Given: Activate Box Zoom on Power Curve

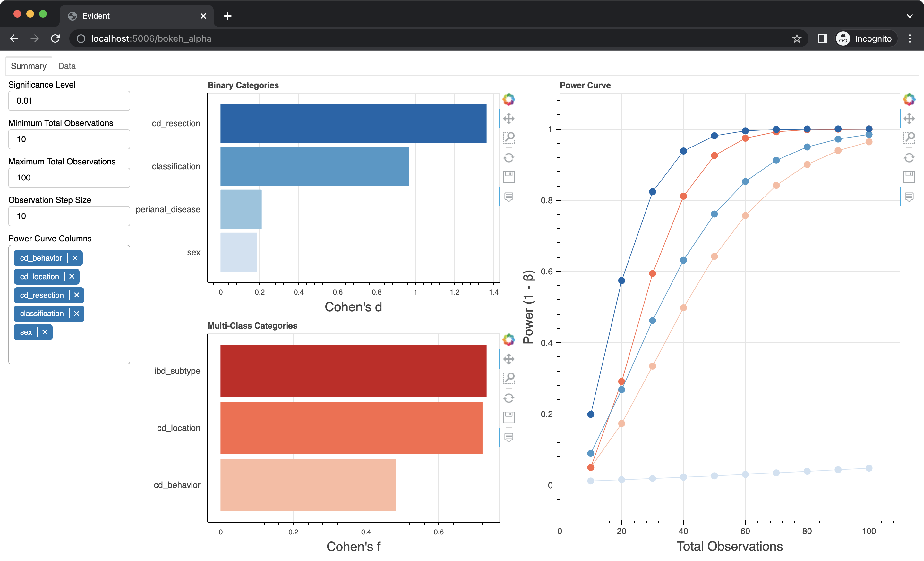Looking at the screenshot, I should coord(909,138).
